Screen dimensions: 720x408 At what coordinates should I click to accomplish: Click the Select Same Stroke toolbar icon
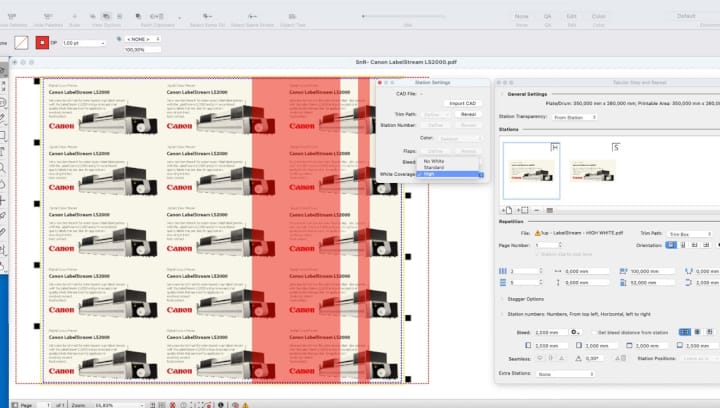(252, 19)
